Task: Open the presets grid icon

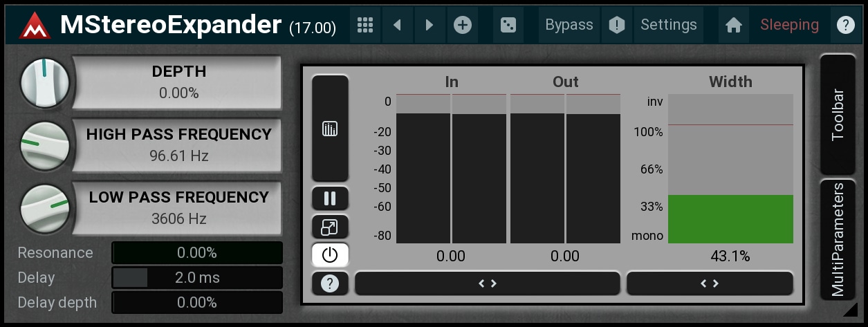Action: point(365,26)
